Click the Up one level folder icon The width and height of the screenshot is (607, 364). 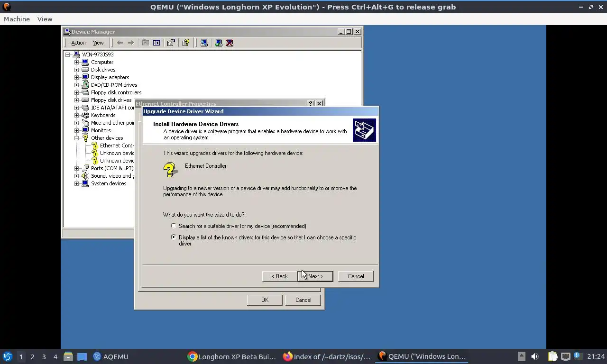(x=146, y=43)
